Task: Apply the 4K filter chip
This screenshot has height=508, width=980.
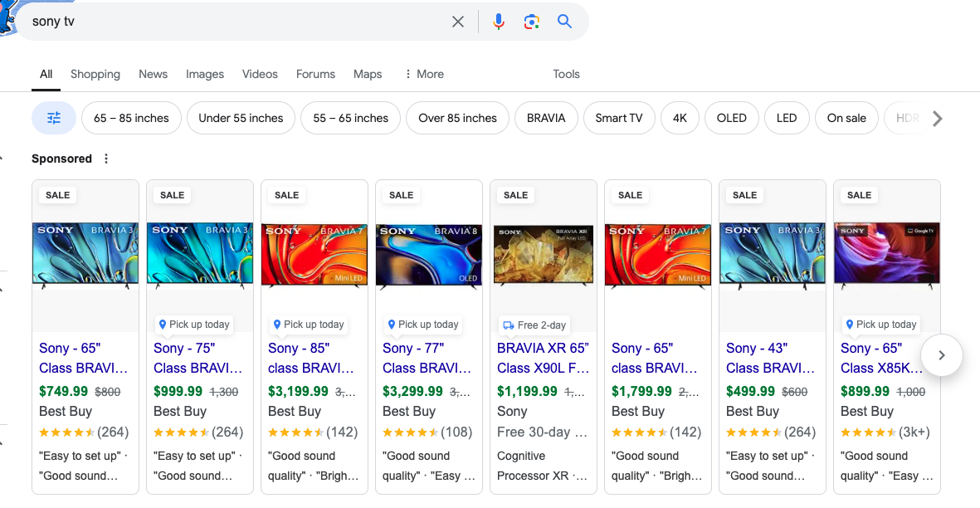Action: click(x=680, y=118)
